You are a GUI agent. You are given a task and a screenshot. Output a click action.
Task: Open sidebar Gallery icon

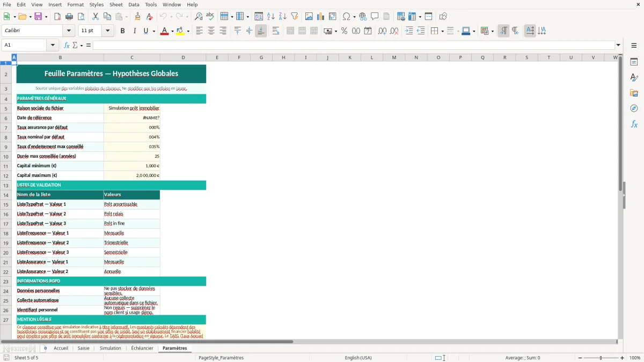point(634,93)
